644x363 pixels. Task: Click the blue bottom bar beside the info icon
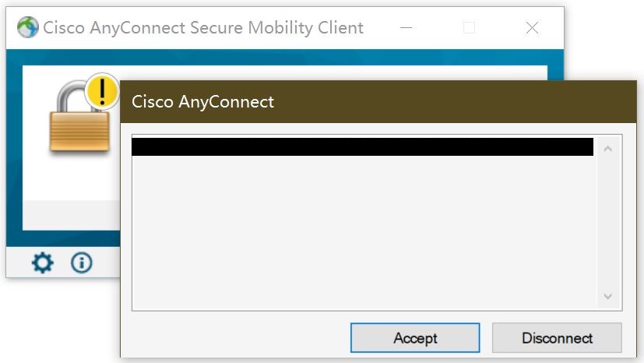[x=106, y=263]
